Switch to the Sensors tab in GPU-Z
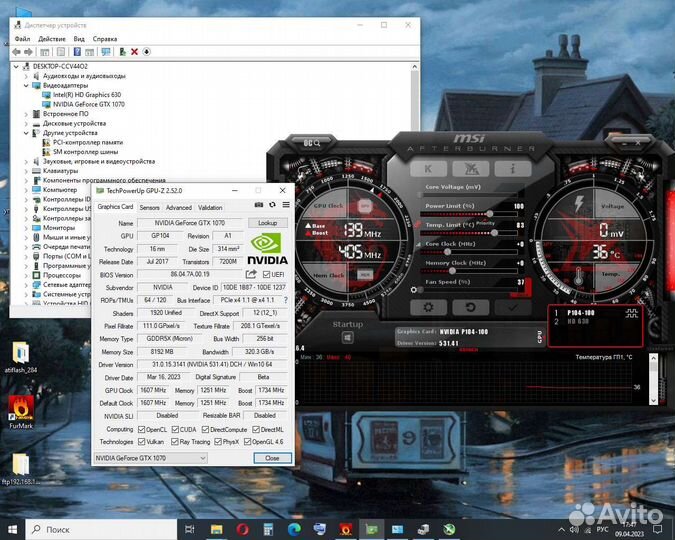This screenshot has height=540, width=675. [149, 208]
